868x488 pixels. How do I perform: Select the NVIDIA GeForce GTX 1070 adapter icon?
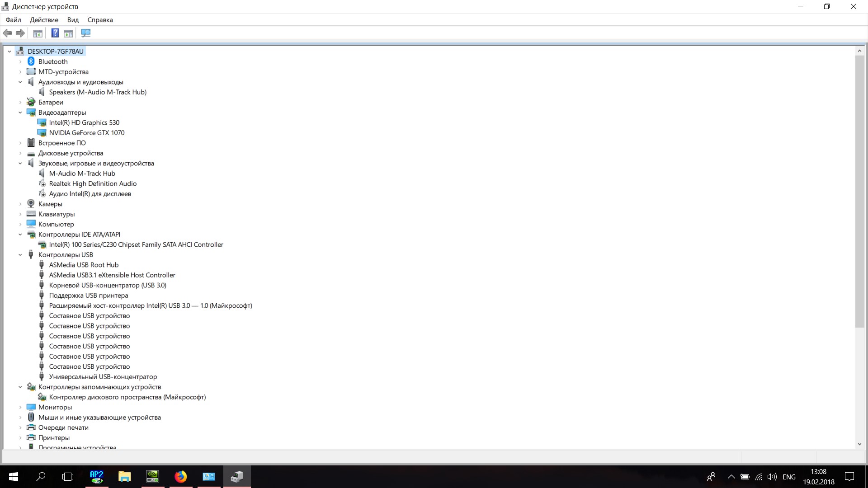pos(42,133)
